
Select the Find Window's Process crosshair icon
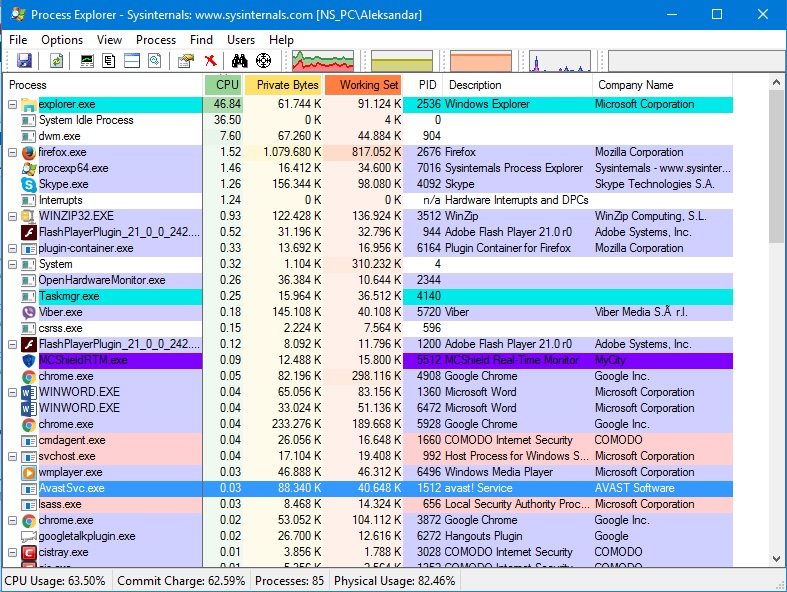click(264, 61)
